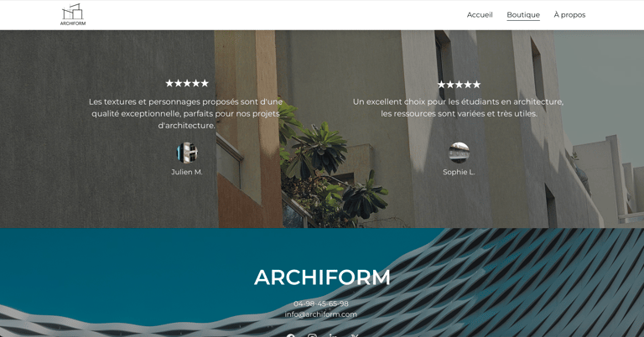This screenshot has width=644, height=337.
Task: Email info@archiform.com
Action: coord(321,314)
